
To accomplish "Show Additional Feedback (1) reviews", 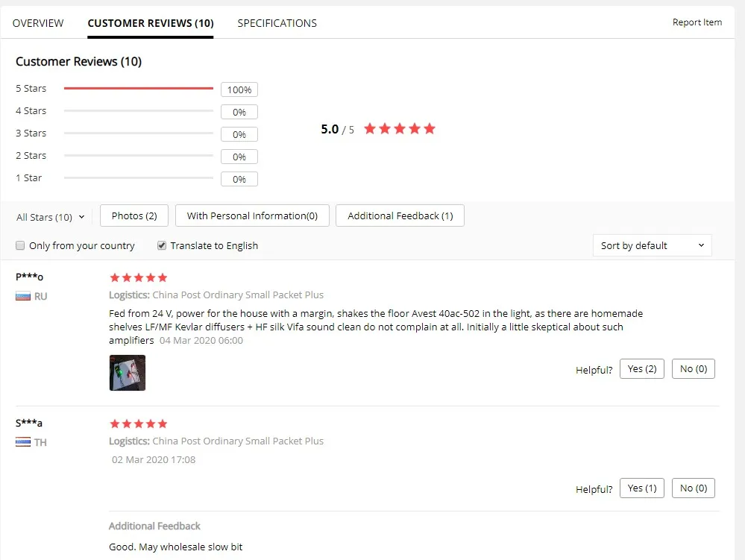I will (400, 215).
